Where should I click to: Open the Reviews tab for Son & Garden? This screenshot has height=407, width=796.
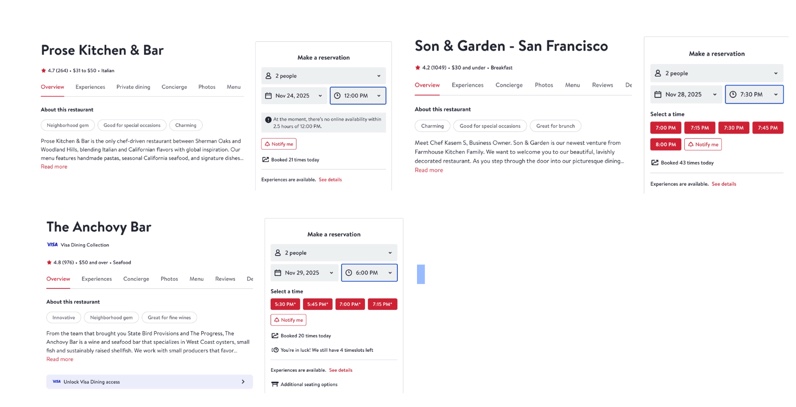tap(602, 85)
